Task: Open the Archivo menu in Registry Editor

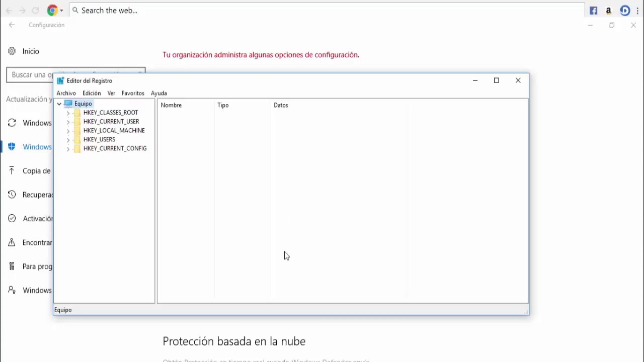Action: point(66,93)
